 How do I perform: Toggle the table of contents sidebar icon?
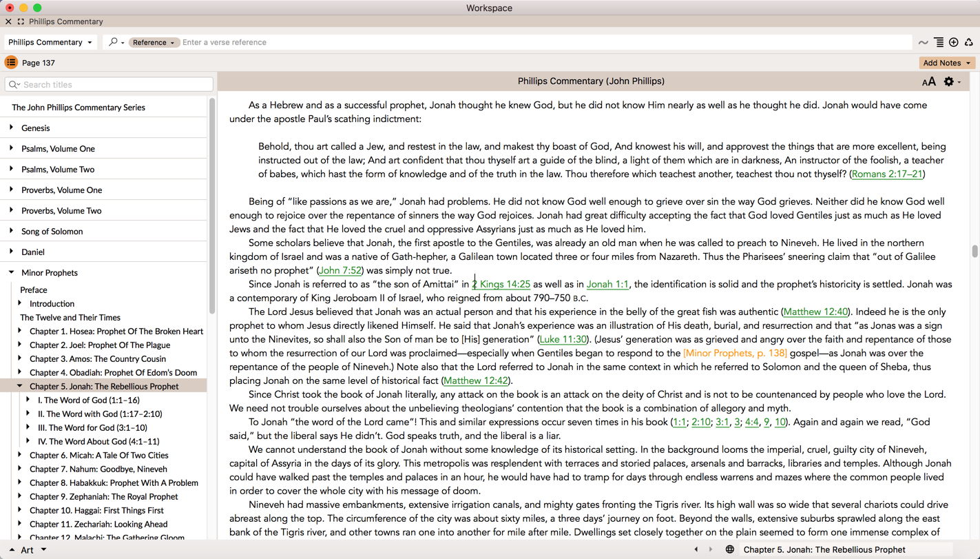click(x=11, y=63)
